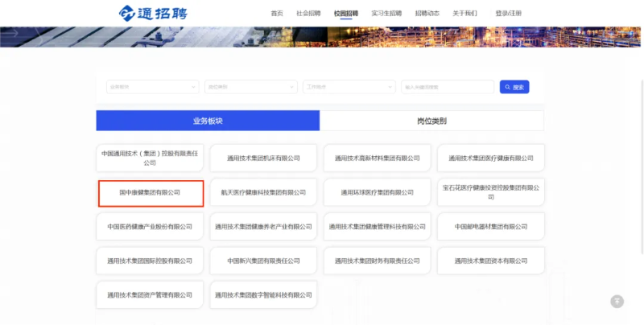Click the blue 搜索 search button
This screenshot has height=325, width=644.
point(514,87)
